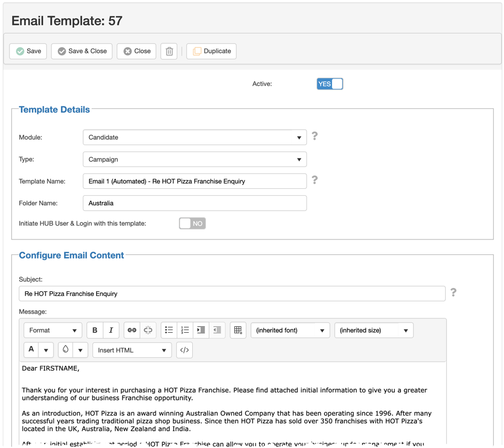This screenshot has height=448, width=504.
Task: Toggle Initiate HUB User & Login switch
Action: tap(192, 223)
